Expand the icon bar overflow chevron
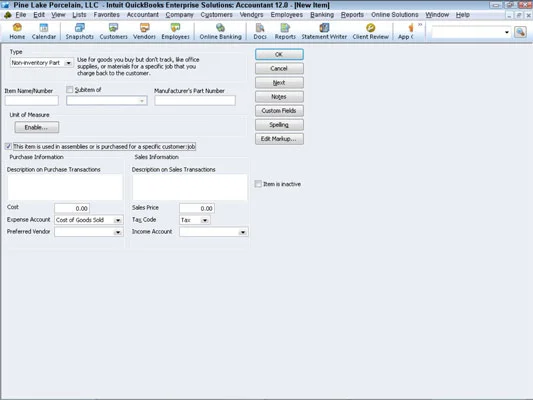This screenshot has height=400, width=533. (420, 24)
